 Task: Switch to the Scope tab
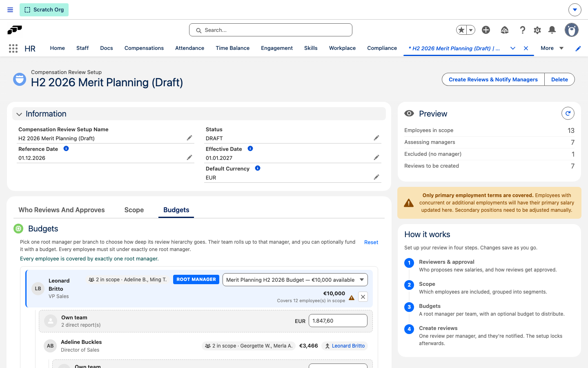coord(134,210)
